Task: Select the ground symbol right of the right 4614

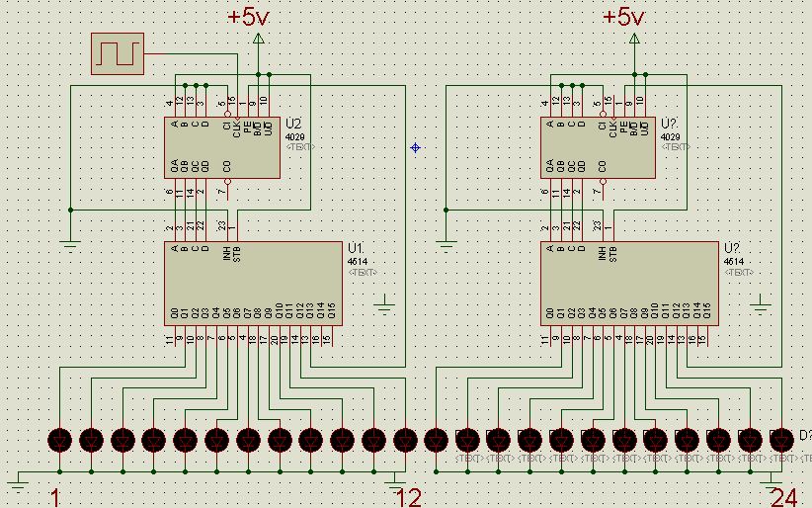Action: 761,305
